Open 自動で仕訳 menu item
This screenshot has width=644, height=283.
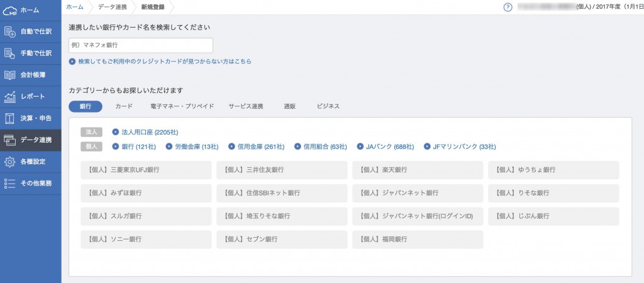31,31
